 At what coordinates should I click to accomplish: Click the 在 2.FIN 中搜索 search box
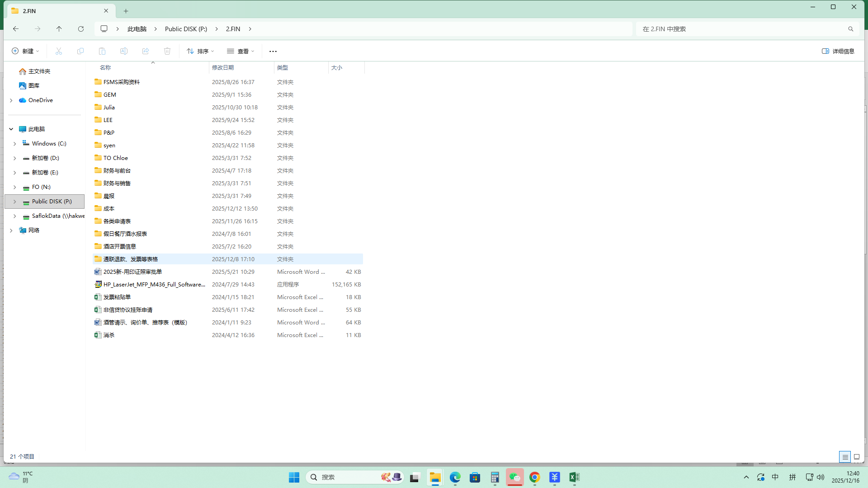(x=741, y=29)
